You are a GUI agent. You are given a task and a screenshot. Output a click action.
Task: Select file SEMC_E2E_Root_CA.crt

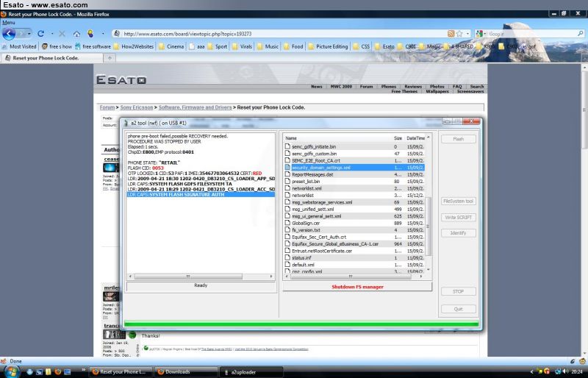click(x=354, y=160)
